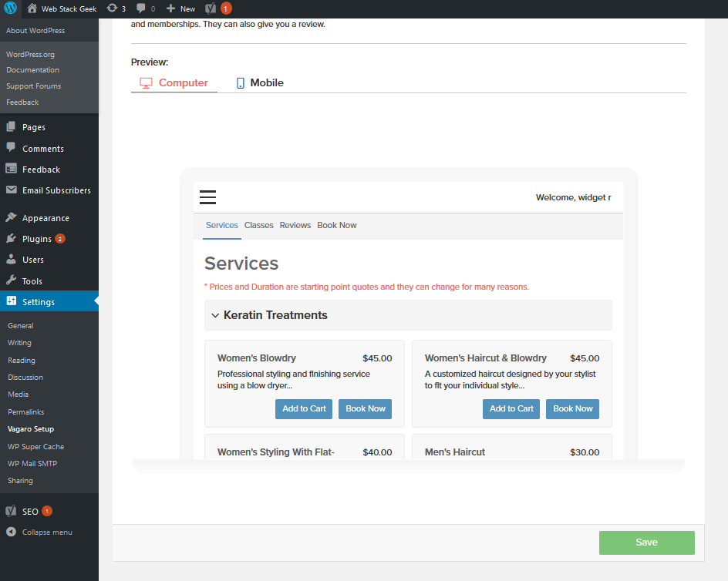
Task: Click the green Save button
Action: point(646,542)
